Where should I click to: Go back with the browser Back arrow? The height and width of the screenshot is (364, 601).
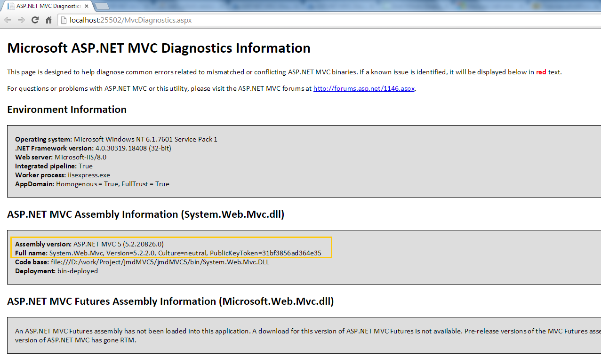[x=8, y=20]
